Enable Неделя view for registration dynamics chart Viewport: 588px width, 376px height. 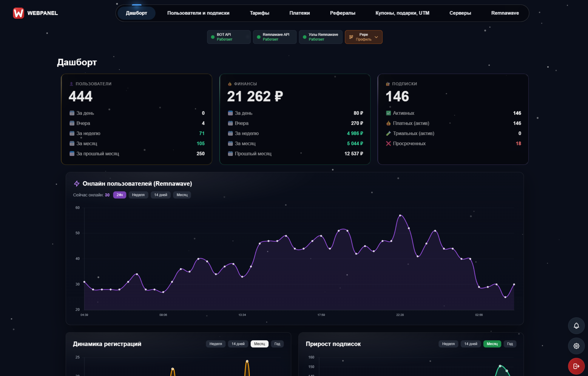216,344
